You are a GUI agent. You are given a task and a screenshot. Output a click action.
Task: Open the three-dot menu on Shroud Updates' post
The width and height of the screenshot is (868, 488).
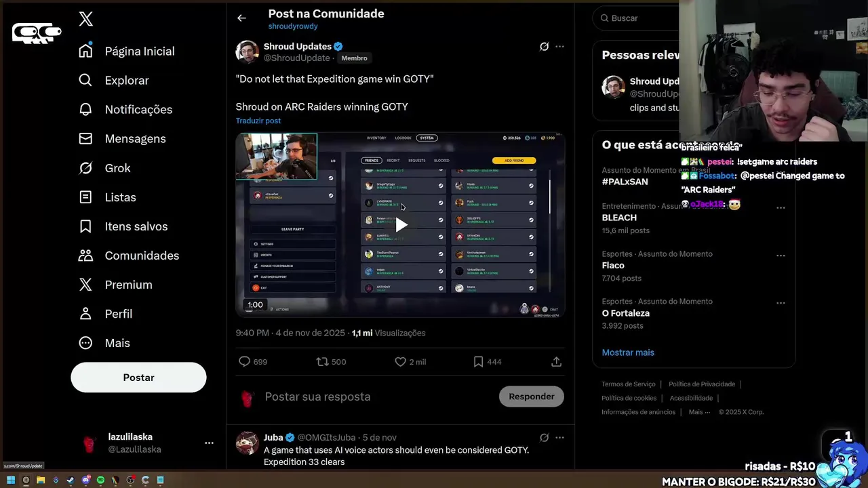(559, 47)
